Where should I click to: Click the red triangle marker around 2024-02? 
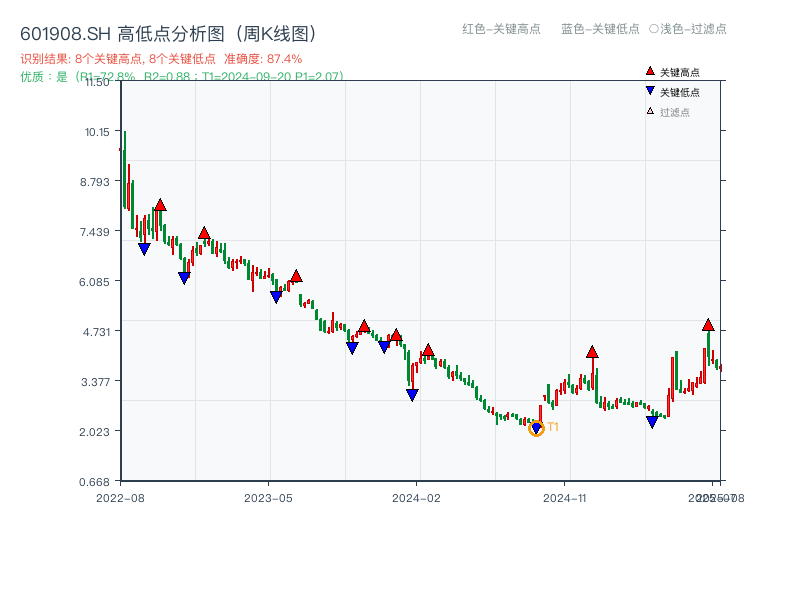pyautogui.click(x=427, y=349)
